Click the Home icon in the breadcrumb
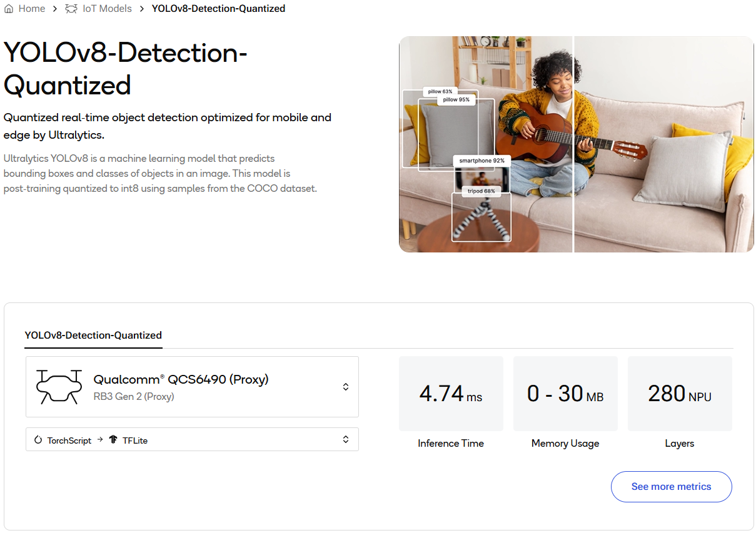The image size is (756, 533). (9, 9)
